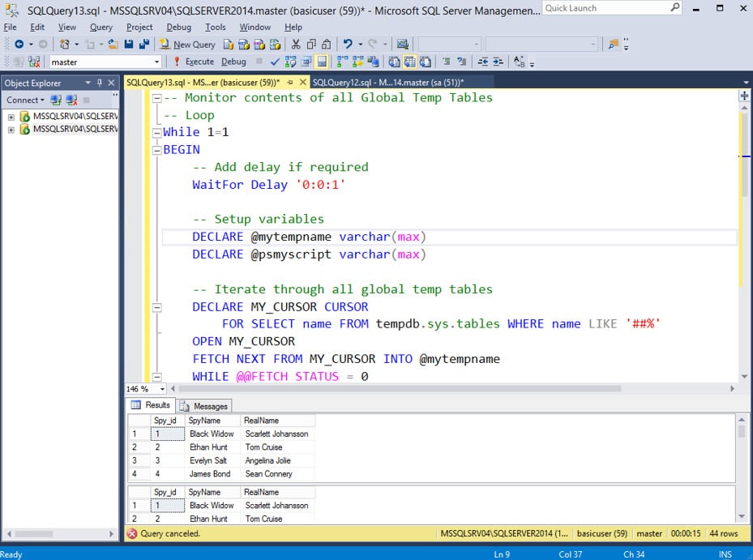This screenshot has width=753, height=560.
Task: Toggle Results to Text mode
Action: (394, 62)
